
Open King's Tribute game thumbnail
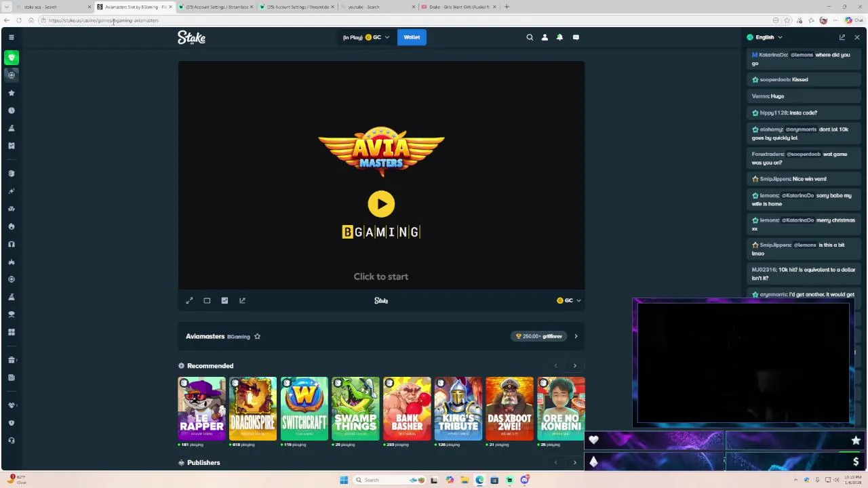tap(458, 409)
